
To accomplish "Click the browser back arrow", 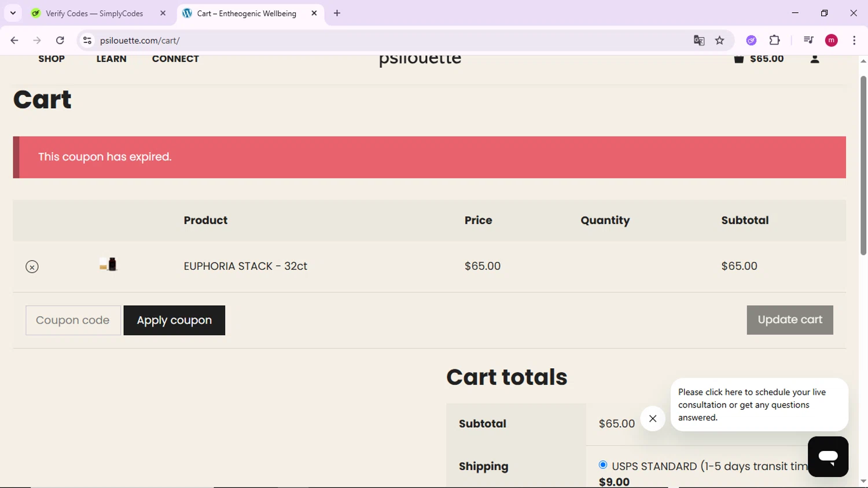I will click(x=14, y=41).
